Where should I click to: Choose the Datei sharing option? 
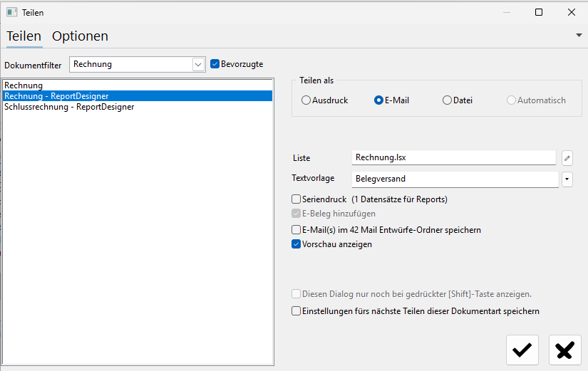[447, 100]
